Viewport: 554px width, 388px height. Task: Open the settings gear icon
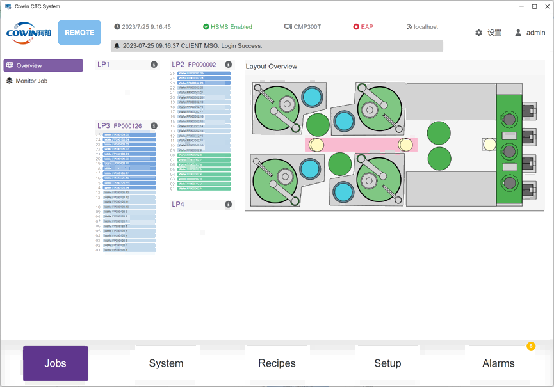pyautogui.click(x=479, y=33)
